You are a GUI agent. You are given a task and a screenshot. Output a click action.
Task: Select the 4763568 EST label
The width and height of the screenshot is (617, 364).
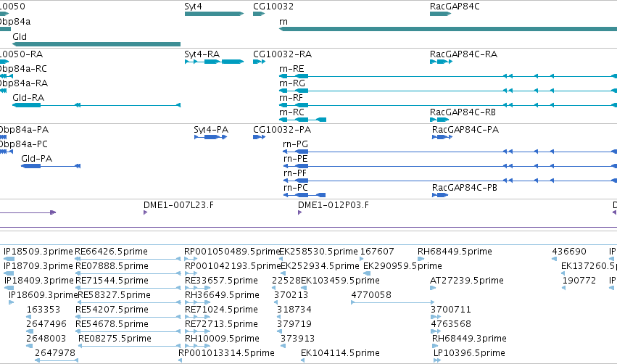(x=450, y=324)
